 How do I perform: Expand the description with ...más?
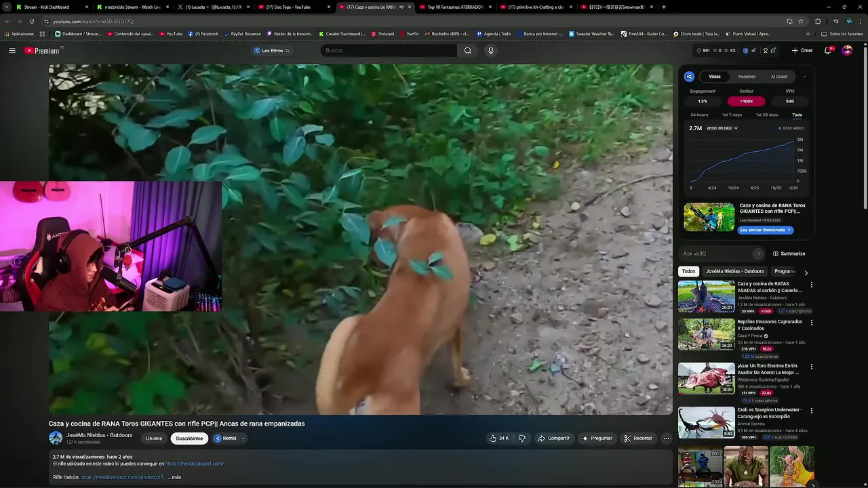(174, 477)
